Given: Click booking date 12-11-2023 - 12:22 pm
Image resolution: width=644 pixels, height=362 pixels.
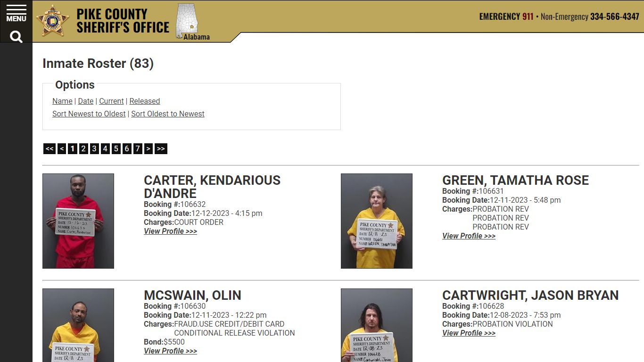Looking at the screenshot, I should pos(229,315).
